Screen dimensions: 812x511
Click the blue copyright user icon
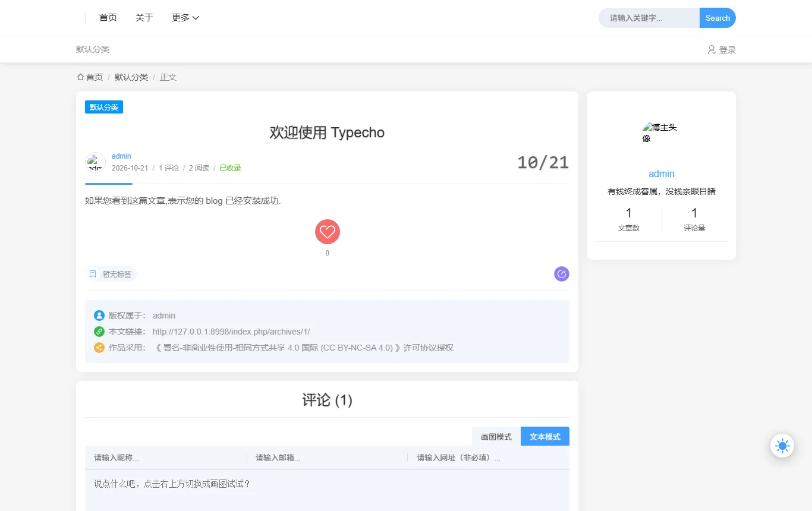point(99,316)
